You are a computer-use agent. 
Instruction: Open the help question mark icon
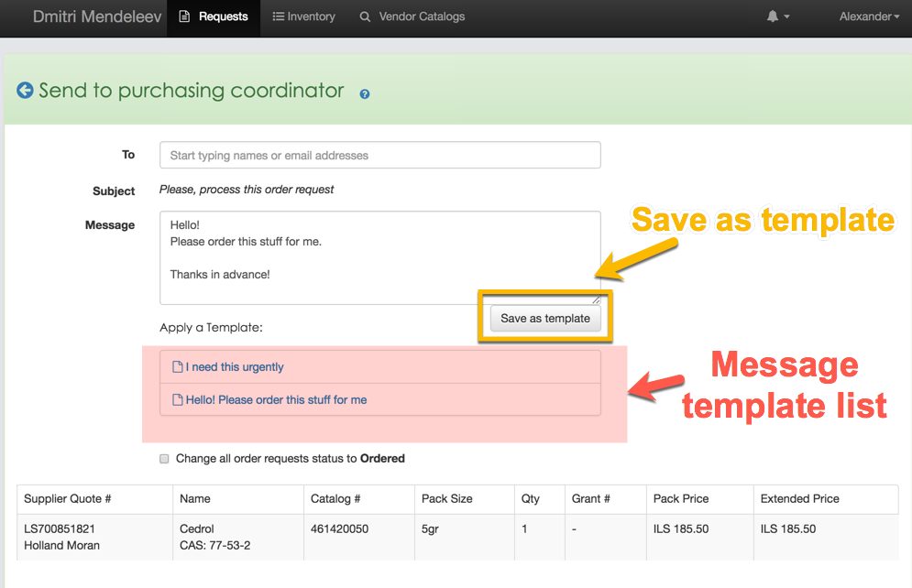tap(364, 93)
